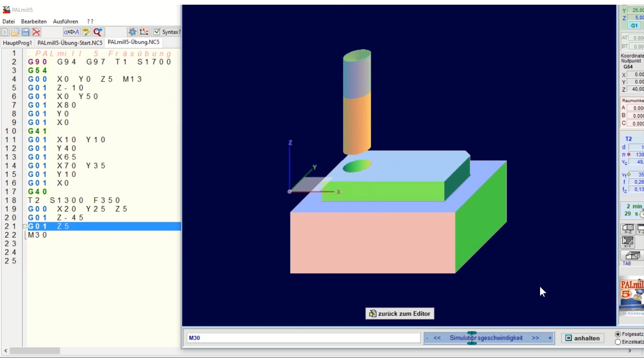The height and width of the screenshot is (362, 644).
Task: Select the PALmill5-Übung-Start.NC5 tab
Action: pos(70,43)
